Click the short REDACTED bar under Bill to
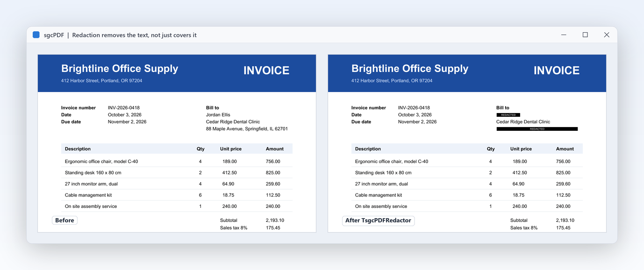 pos(508,115)
